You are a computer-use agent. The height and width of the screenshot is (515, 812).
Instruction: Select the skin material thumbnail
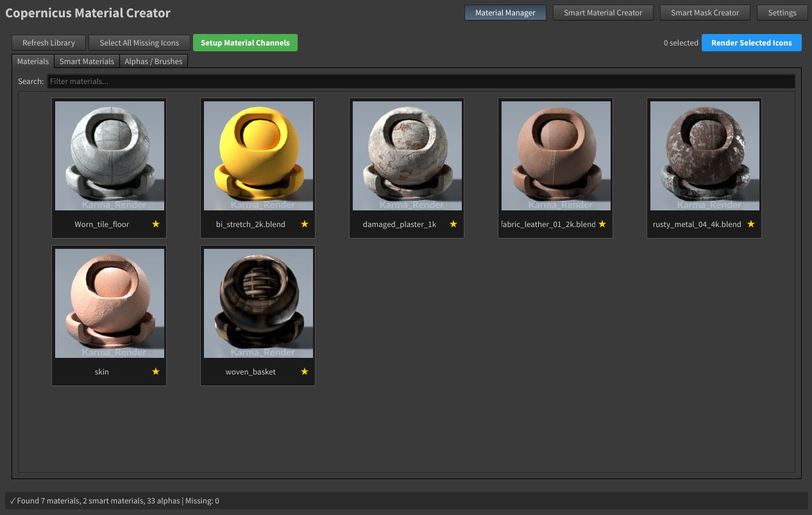coord(108,303)
